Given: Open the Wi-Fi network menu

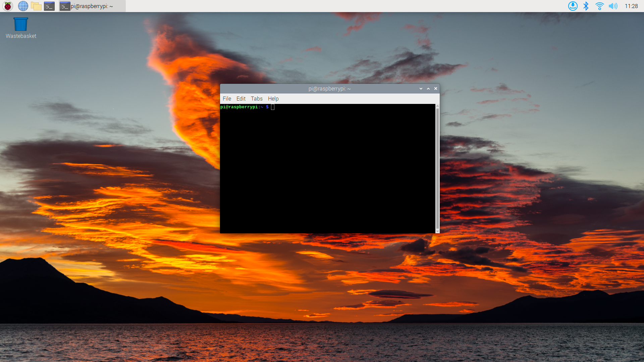Looking at the screenshot, I should (599, 6).
